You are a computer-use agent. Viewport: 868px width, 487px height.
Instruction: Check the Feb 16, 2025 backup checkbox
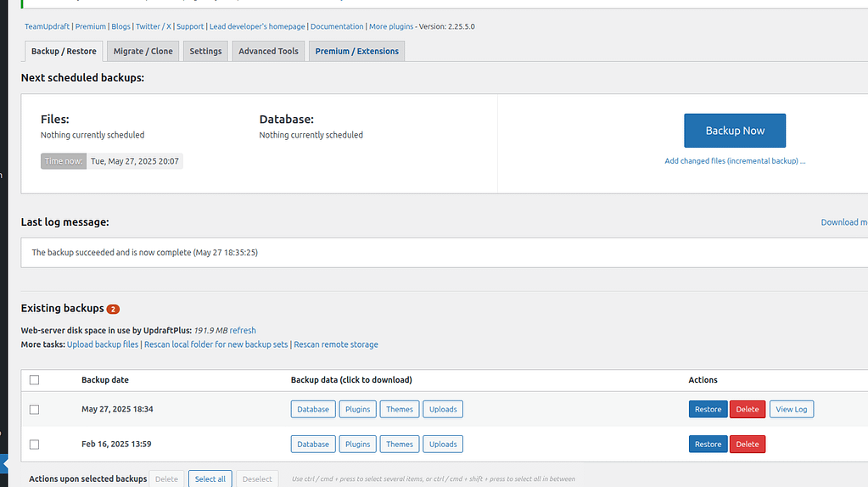click(34, 444)
